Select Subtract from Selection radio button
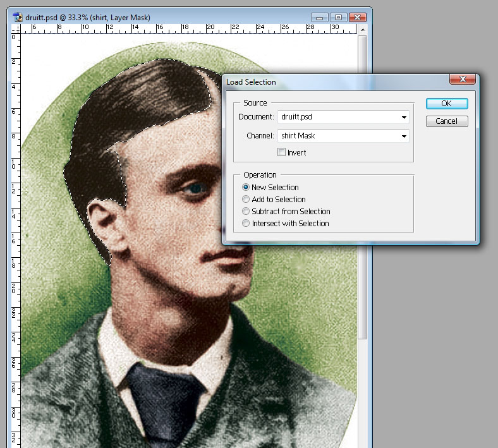The width and height of the screenshot is (498, 448). tap(246, 211)
